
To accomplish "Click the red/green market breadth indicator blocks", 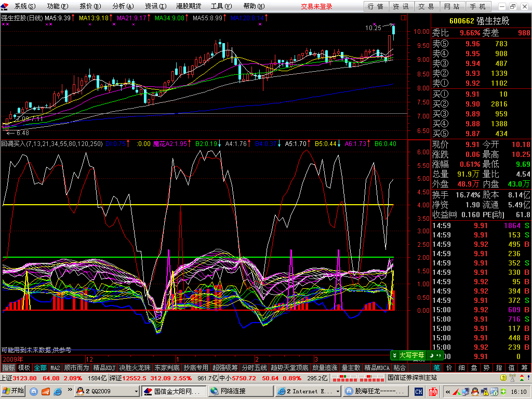I will tap(357, 378).
